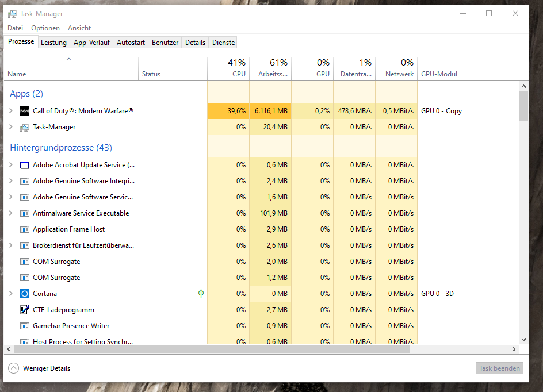The width and height of the screenshot is (543, 392).
Task: Expand the Task-Manager app entry
Action: click(11, 127)
